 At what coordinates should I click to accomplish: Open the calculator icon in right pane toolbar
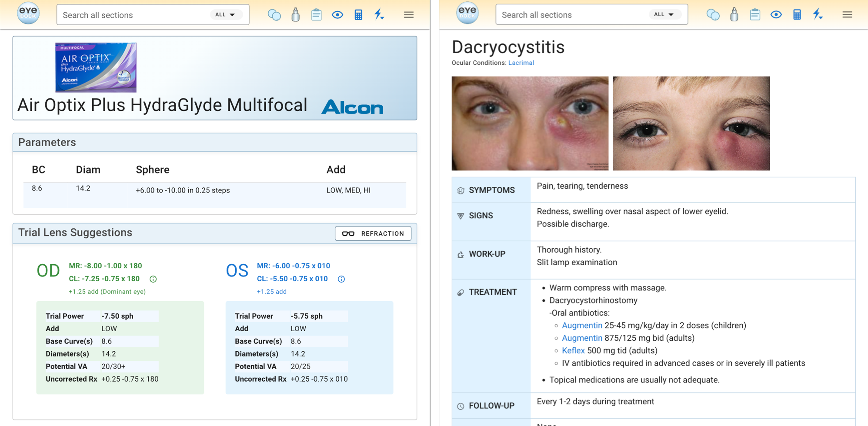coord(797,15)
